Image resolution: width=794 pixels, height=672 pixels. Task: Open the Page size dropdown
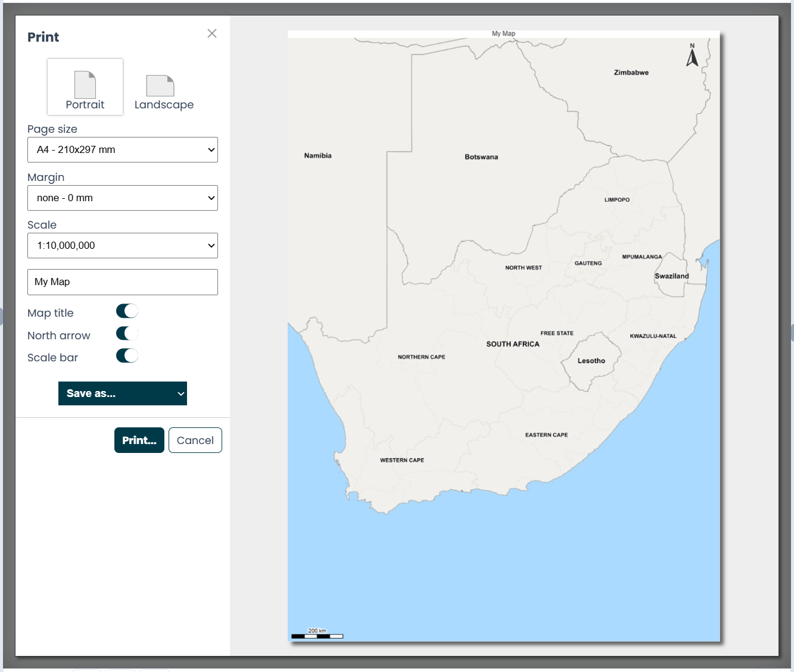click(123, 150)
